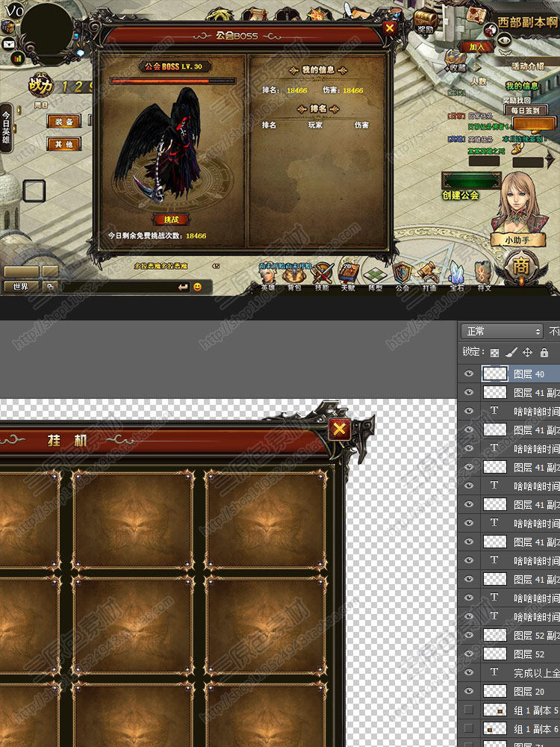Click the red 加入 join button
560x747 pixels.
(476, 46)
